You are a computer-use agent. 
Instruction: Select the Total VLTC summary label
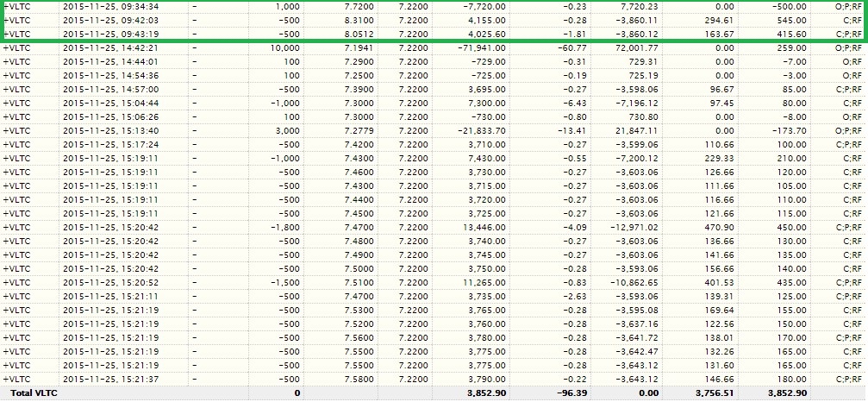(30, 393)
